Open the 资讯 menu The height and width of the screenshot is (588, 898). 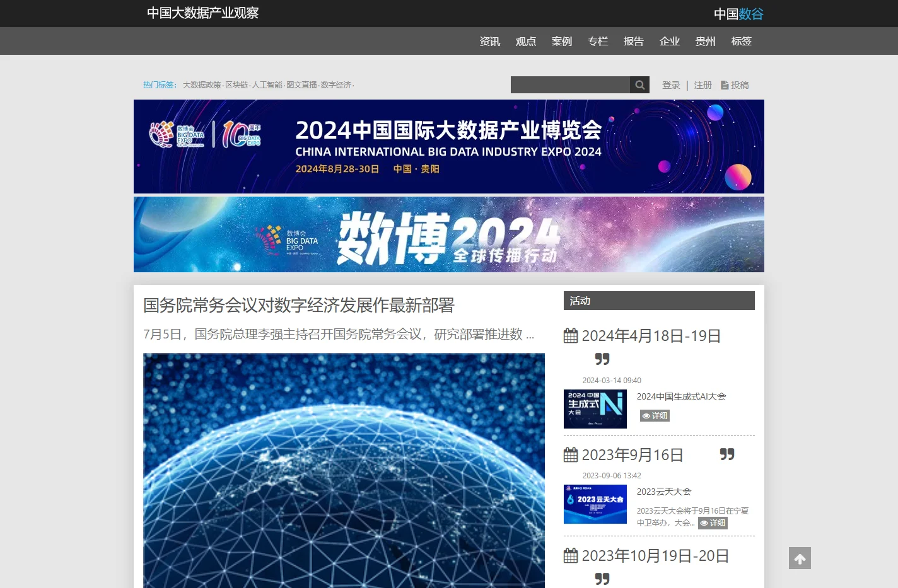click(490, 41)
